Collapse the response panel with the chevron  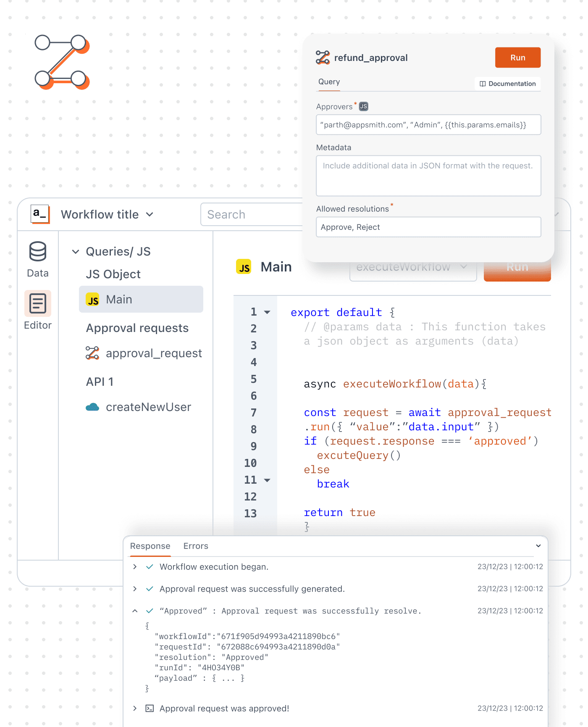538,546
